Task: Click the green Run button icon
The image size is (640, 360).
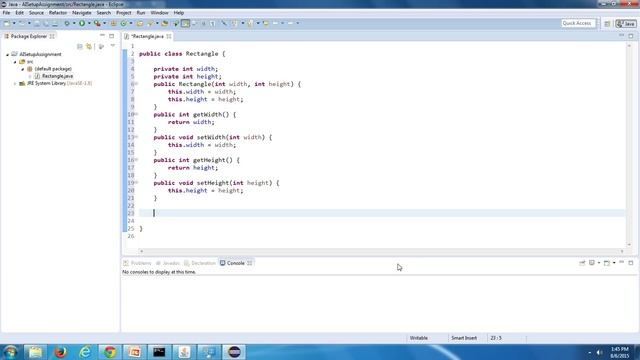Action: (x=82, y=23)
